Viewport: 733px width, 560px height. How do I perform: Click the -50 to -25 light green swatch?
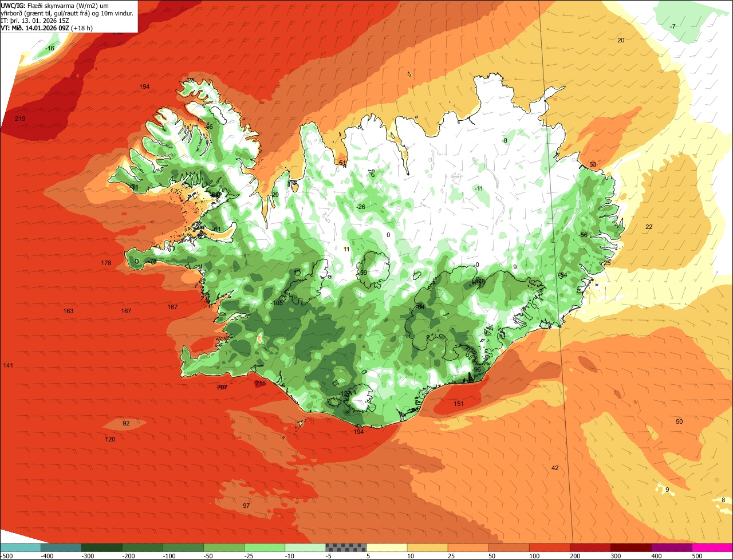(x=223, y=547)
